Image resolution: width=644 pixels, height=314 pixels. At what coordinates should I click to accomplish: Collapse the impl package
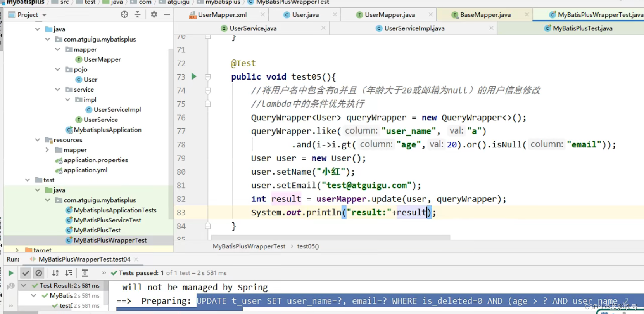tap(68, 99)
